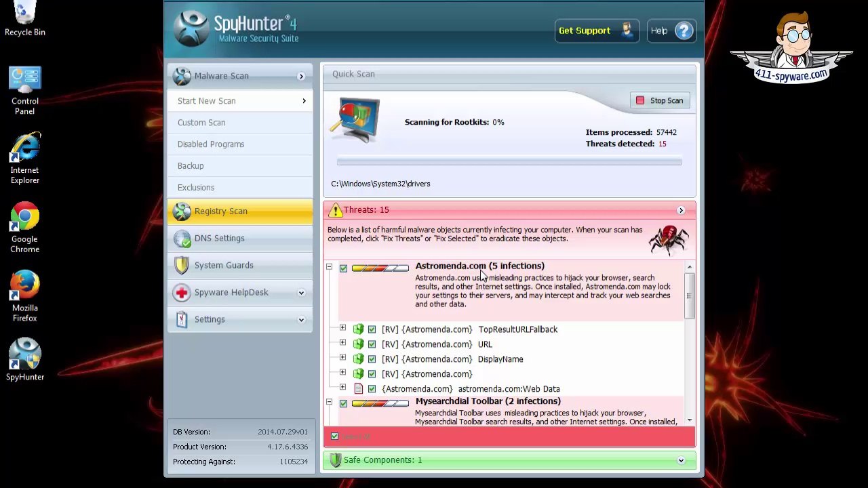The image size is (868, 488).
Task: Click the System Guards shield icon
Action: [182, 266]
